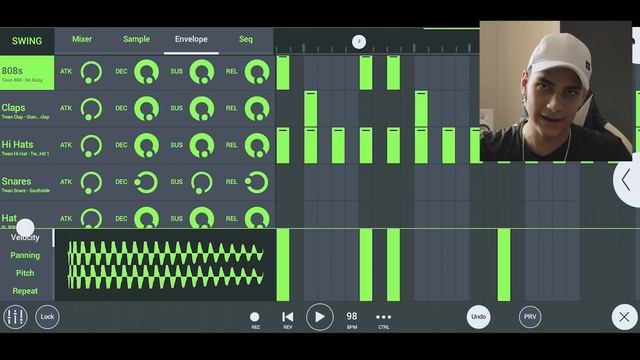Click the Lock button
This screenshot has height=360, width=640.
pyautogui.click(x=47, y=317)
